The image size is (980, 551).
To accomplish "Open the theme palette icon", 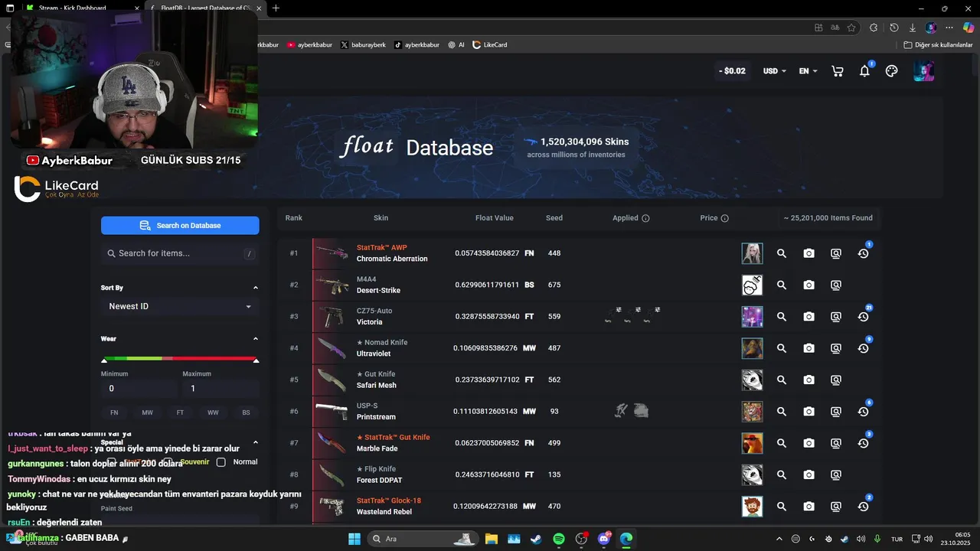I will (891, 71).
